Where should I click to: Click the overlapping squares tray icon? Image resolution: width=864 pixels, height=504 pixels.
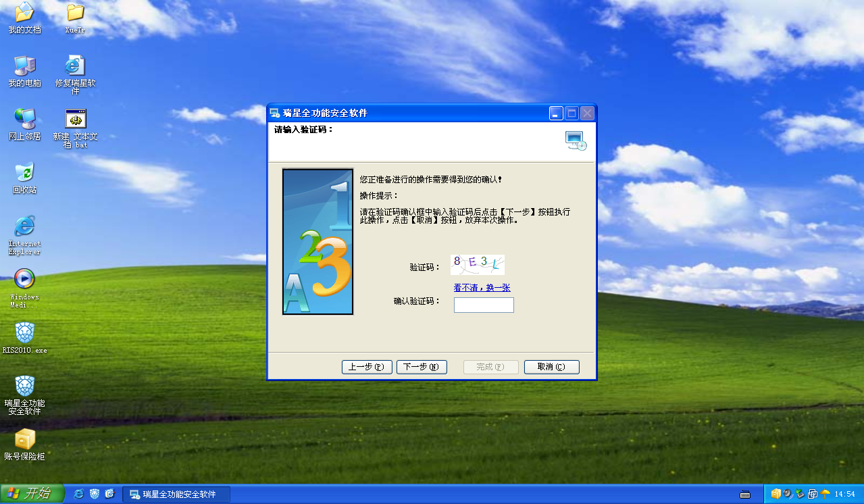click(812, 494)
